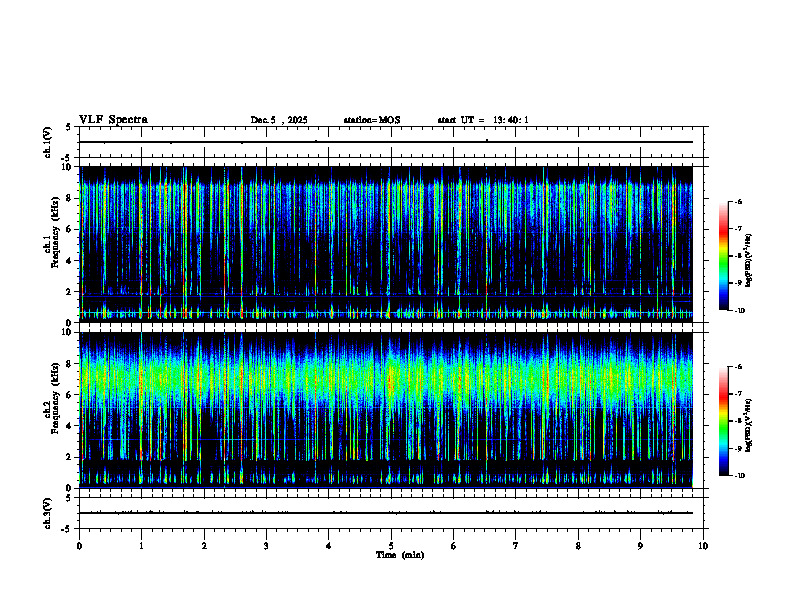
Task: Click time axis tick label '7'
Action: [x=516, y=546]
